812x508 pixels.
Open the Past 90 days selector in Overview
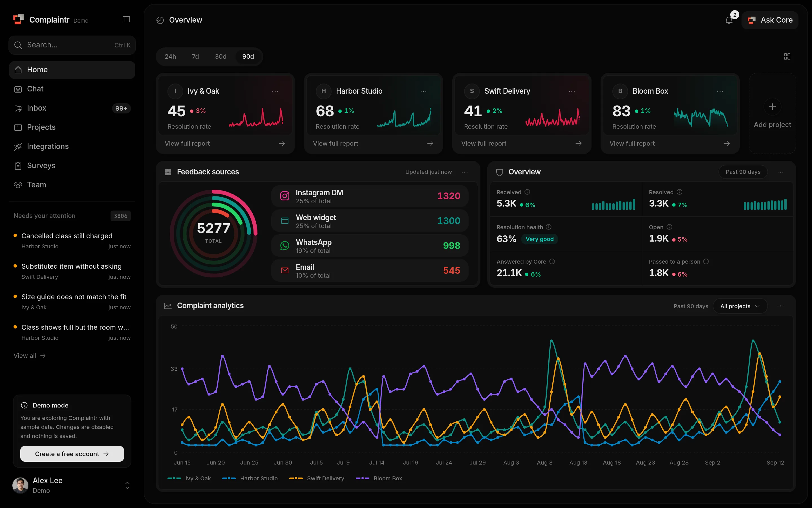(743, 172)
